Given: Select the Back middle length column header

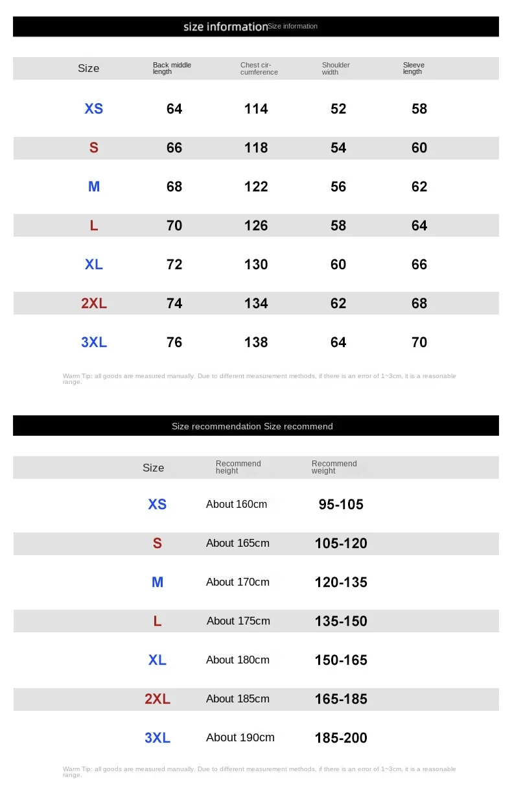Looking at the screenshot, I should pos(172,68).
